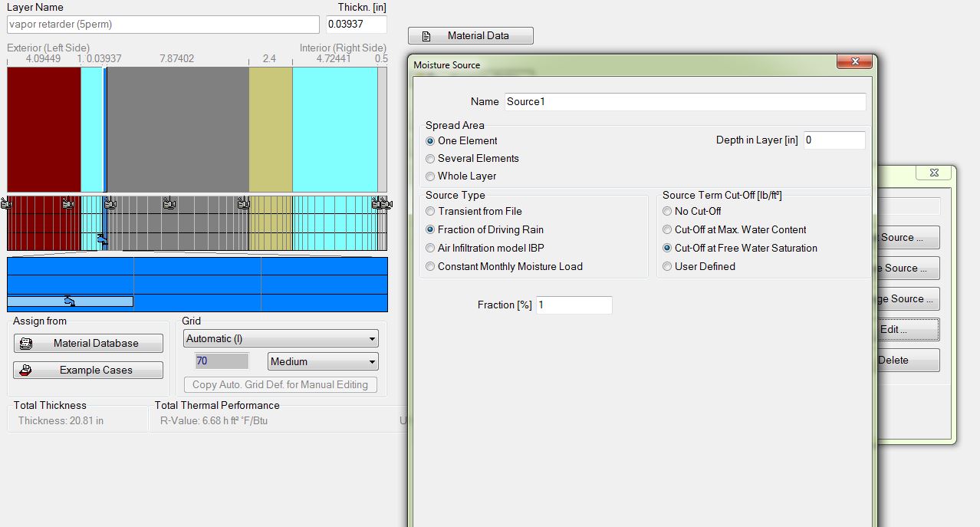Screen dimensions: 980x527
Task: Click the Example Cases icon
Action: tap(26, 371)
